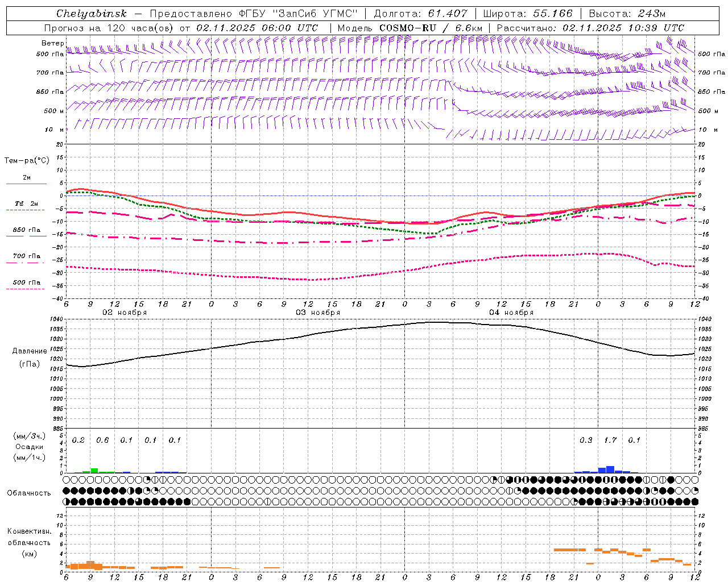Click the latitude value 55.166

[x=553, y=14]
